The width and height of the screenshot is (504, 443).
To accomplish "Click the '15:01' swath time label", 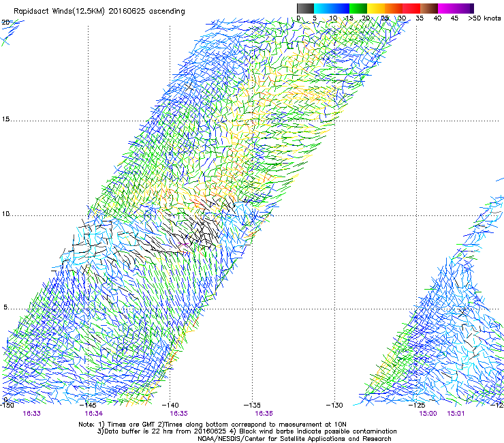I will [456, 414].
